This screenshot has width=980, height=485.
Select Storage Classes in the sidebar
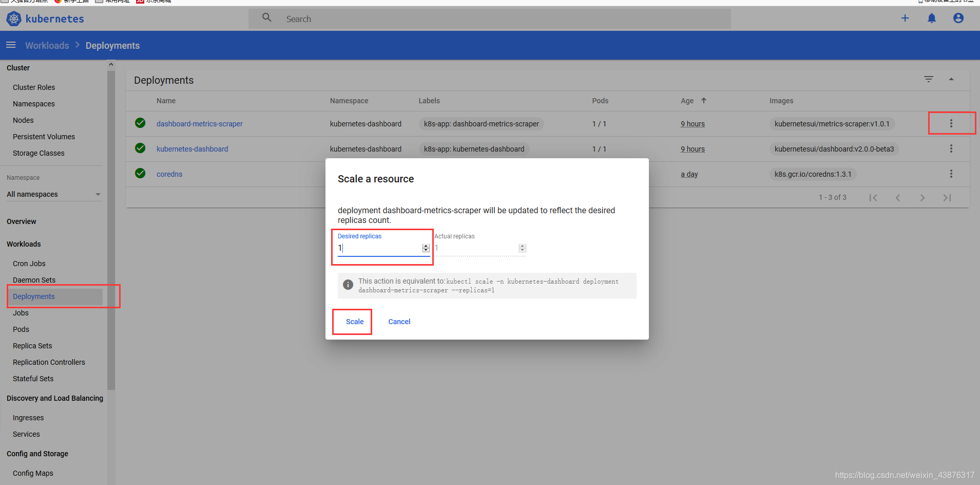coord(39,153)
